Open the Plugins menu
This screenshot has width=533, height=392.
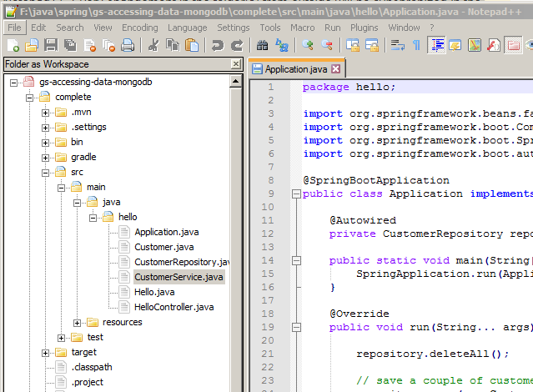[x=364, y=28]
